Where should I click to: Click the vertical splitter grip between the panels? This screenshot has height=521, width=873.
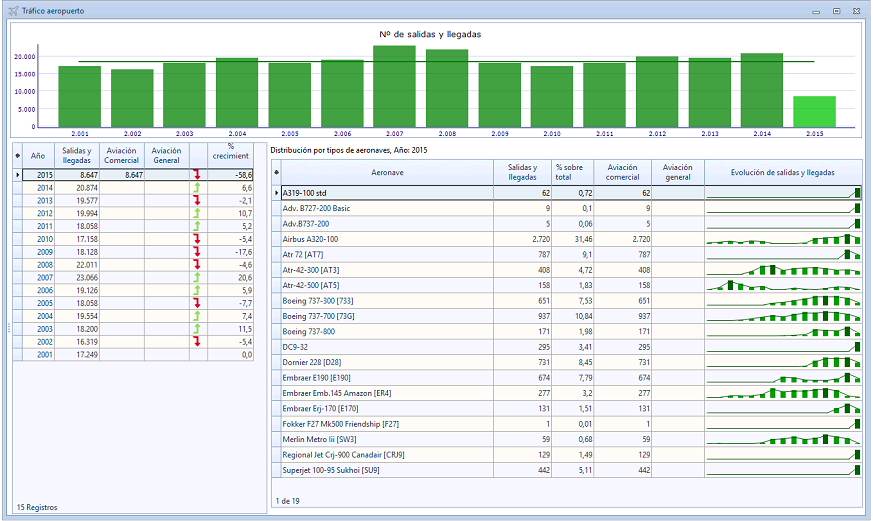click(8, 328)
